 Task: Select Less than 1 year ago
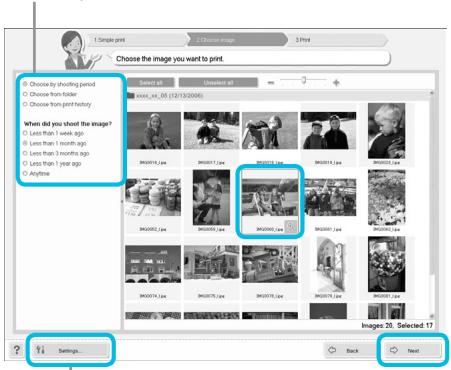(52, 163)
